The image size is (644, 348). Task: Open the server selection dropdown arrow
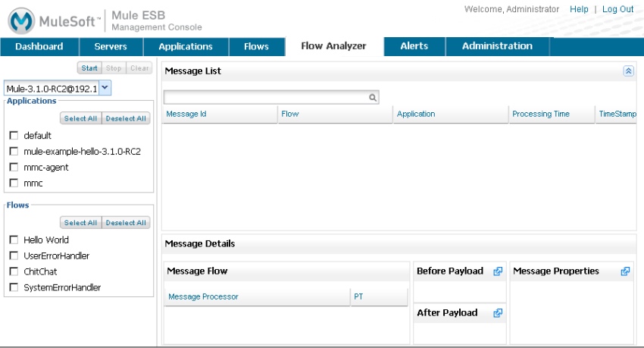click(x=105, y=88)
